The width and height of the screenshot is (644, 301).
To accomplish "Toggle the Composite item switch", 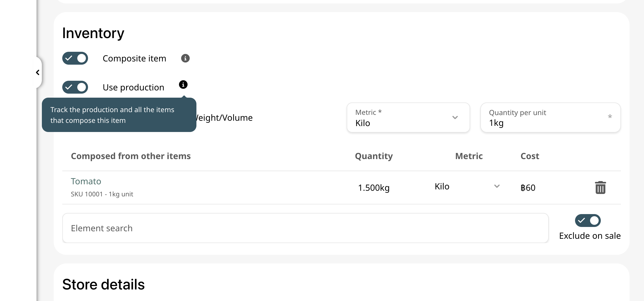I will 75,58.
